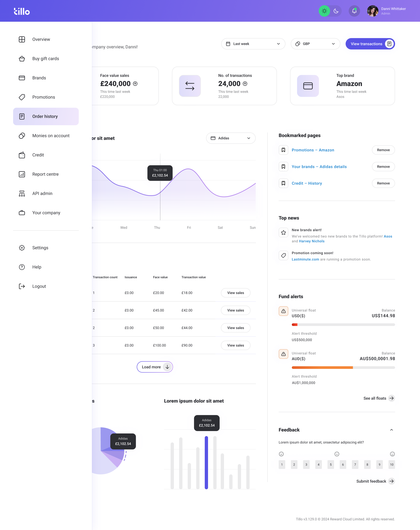
Task: Go to Report centre in sidebar
Action: coord(46,174)
